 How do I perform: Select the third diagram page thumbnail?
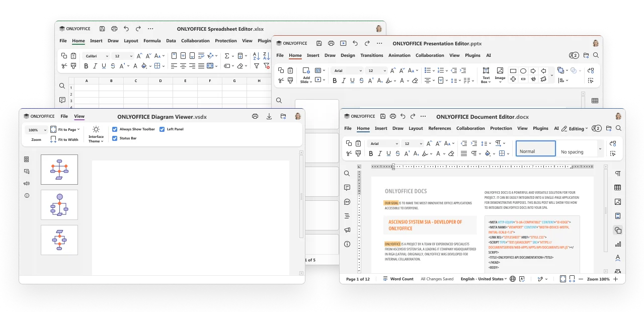(59, 240)
